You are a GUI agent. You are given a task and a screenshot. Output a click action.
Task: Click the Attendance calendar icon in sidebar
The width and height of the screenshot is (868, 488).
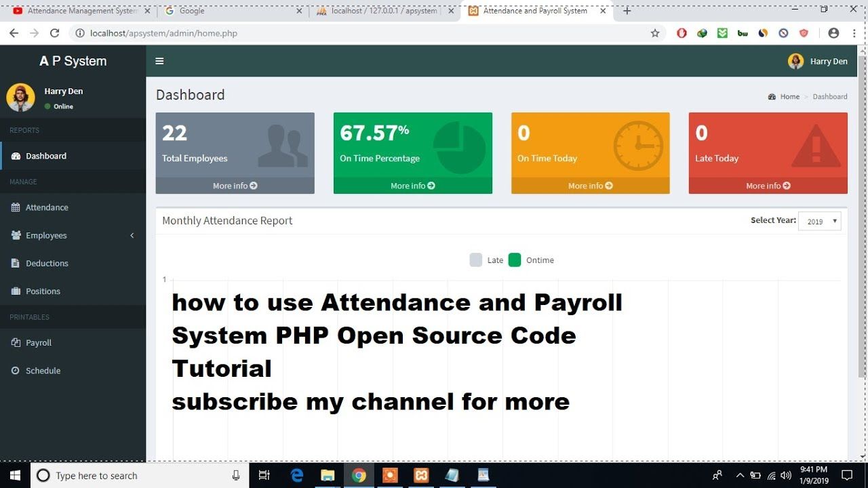pyautogui.click(x=16, y=207)
